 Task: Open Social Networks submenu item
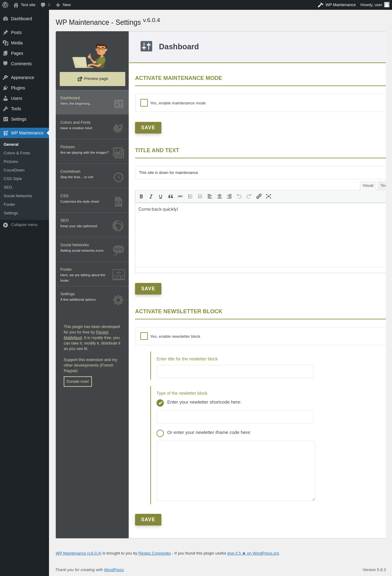[x=18, y=196]
